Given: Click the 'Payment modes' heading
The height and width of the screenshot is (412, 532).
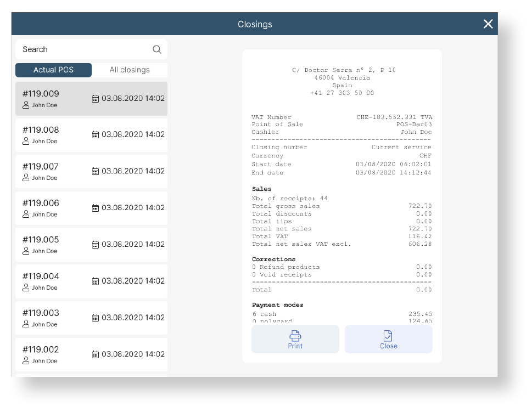Looking at the screenshot, I should click(278, 305).
